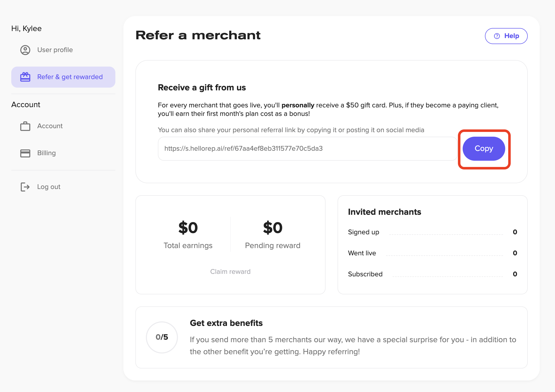Click the User profile avatar icon

25,50
